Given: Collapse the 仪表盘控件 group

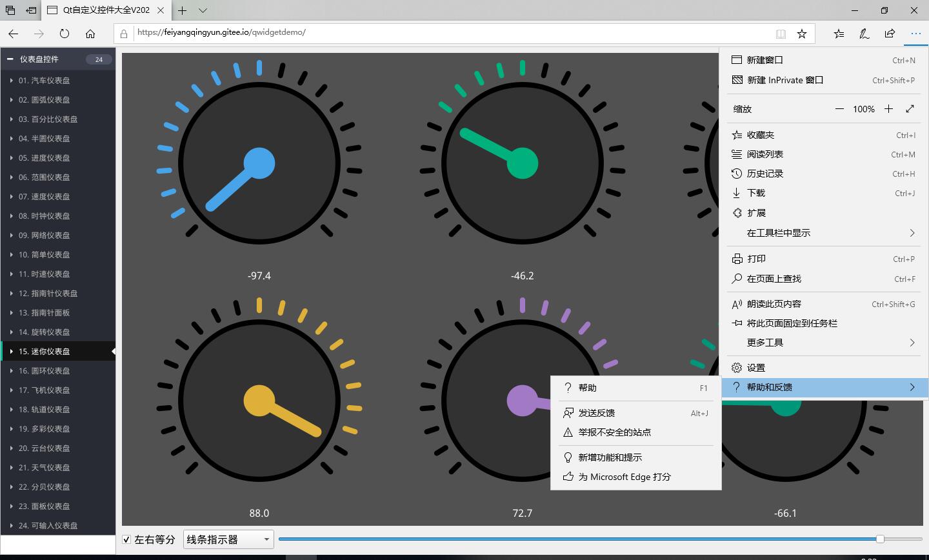Looking at the screenshot, I should [x=10, y=59].
